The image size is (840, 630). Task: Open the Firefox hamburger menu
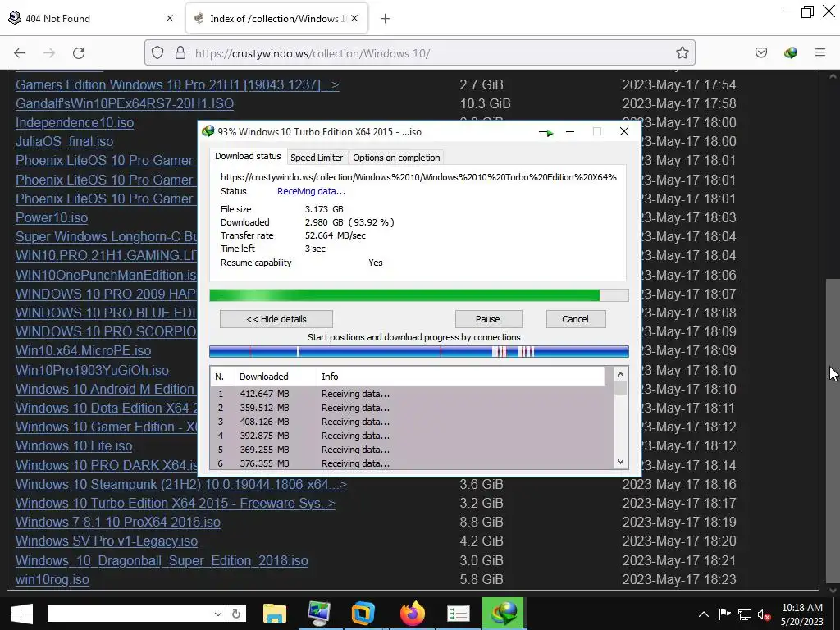pyautogui.click(x=820, y=52)
